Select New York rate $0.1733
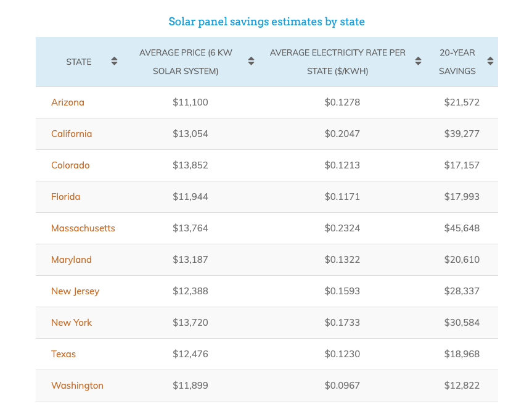Image resolution: width=532 pixels, height=414 pixels. coord(342,323)
